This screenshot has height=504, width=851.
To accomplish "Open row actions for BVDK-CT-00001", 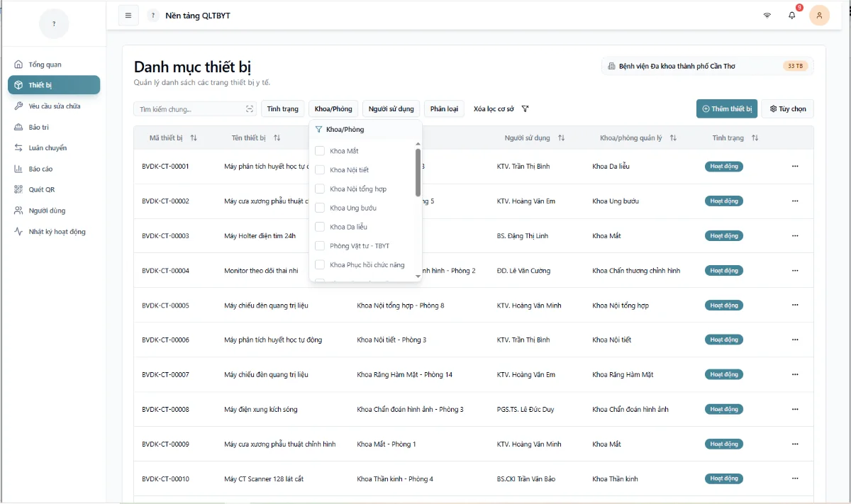I will point(794,167).
